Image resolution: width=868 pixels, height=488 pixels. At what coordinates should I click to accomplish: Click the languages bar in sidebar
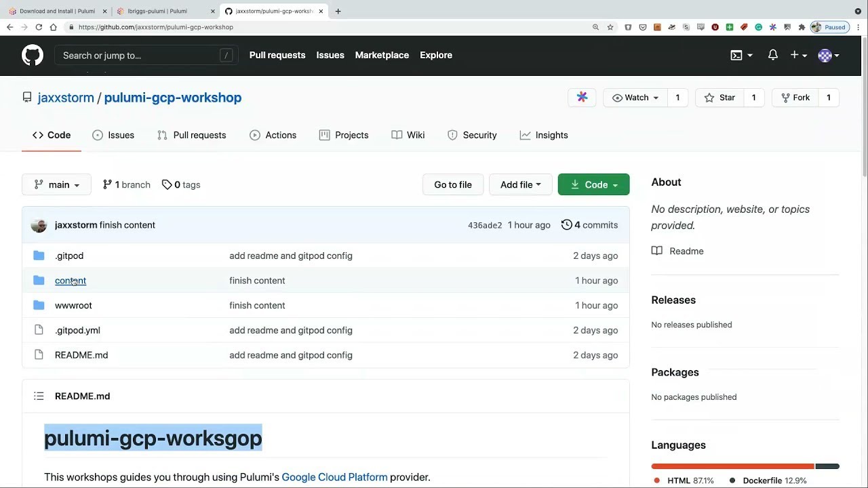coord(745,466)
